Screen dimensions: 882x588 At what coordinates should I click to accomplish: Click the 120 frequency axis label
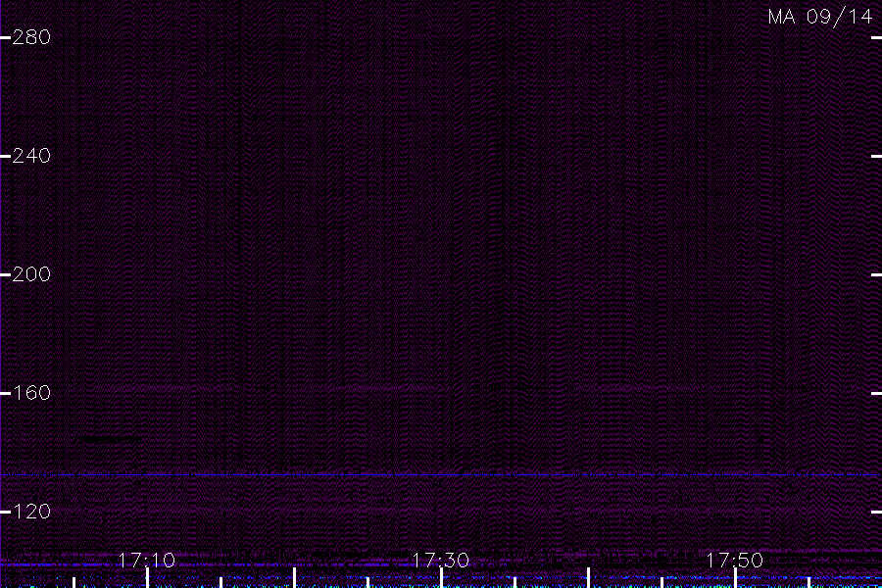(x=31, y=512)
